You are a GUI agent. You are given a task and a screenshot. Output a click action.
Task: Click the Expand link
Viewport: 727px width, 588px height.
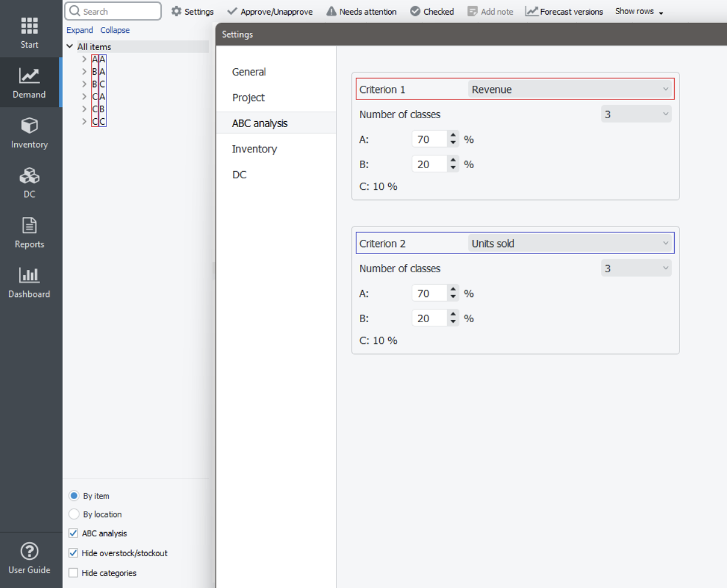79,30
